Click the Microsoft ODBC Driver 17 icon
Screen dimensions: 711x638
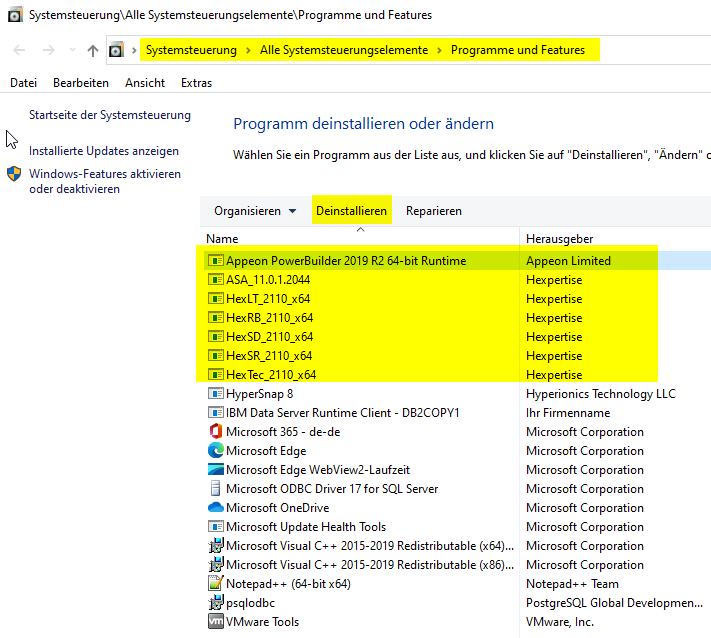[x=215, y=488]
